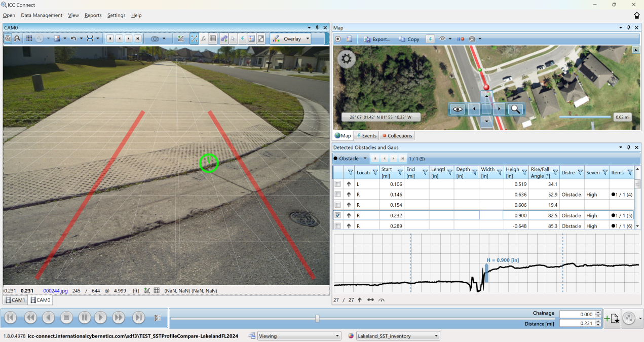This screenshot has height=342, width=644.
Task: Select the camera snapshot tool in CAM0 toolbar
Action: 155,39
